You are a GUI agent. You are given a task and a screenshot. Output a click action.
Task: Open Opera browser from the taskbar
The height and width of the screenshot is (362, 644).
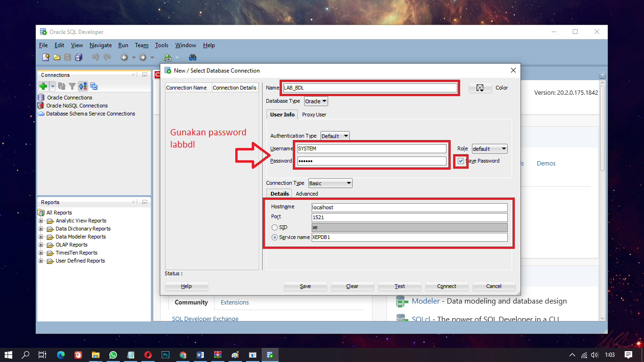tap(148, 355)
